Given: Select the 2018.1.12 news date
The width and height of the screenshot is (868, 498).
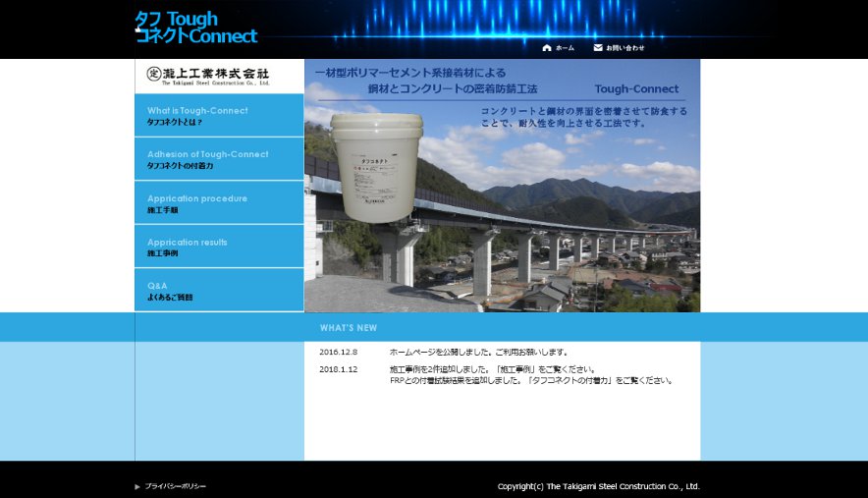Looking at the screenshot, I should pyautogui.click(x=338, y=369).
